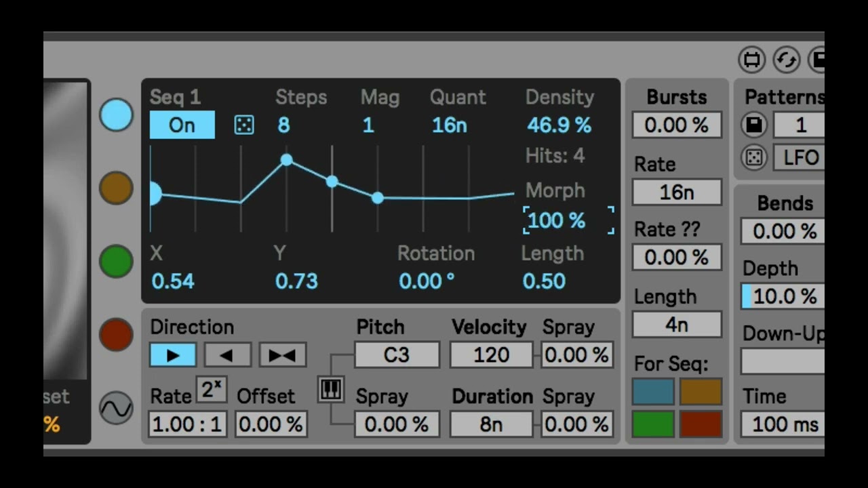Select the green sequence circle
Viewport: 868px width, 488px height.
(116, 262)
